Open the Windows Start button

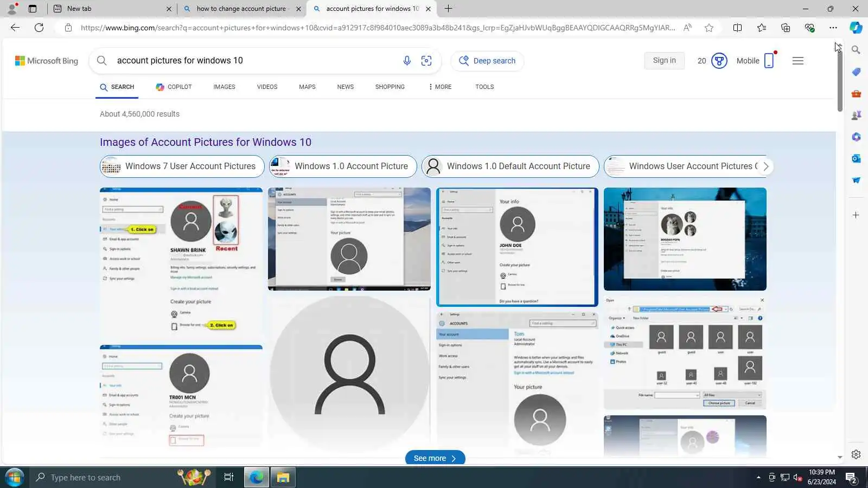[x=14, y=478]
